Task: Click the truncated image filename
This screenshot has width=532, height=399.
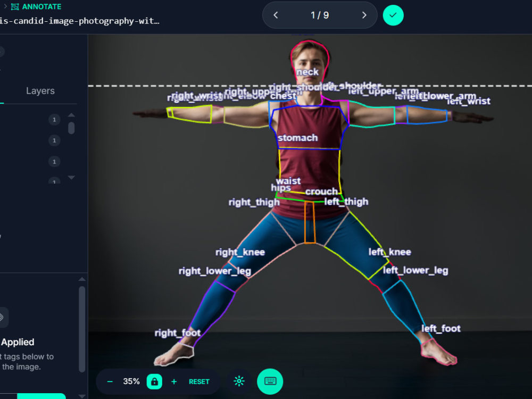Action: pyautogui.click(x=80, y=21)
